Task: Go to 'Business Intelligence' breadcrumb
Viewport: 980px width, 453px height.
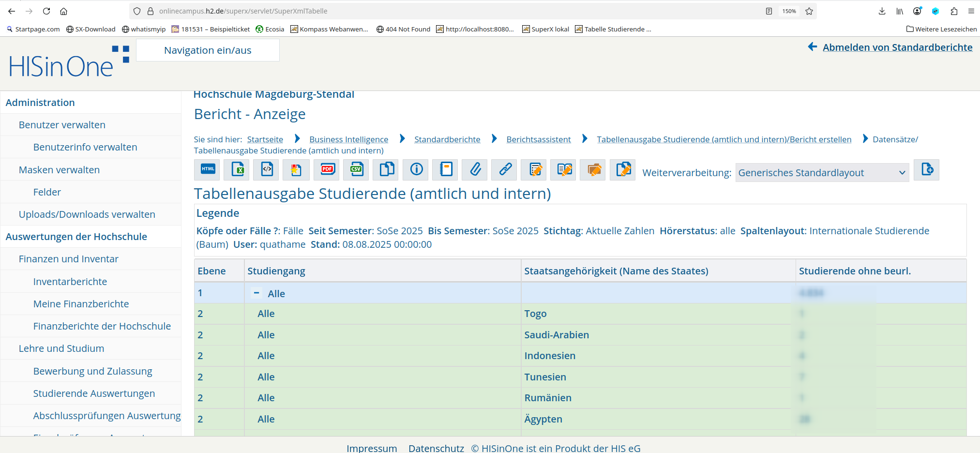Action: click(x=348, y=139)
